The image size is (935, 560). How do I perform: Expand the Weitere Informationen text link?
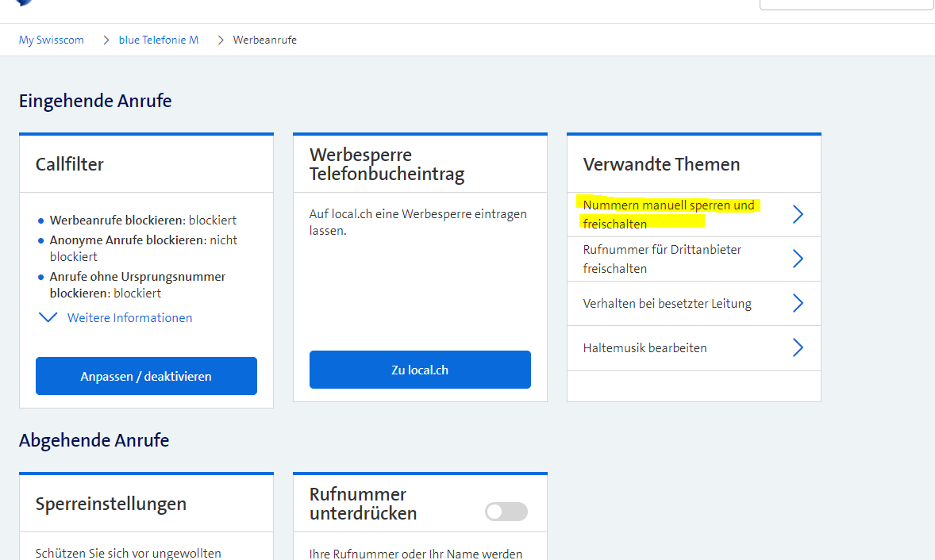pos(129,317)
